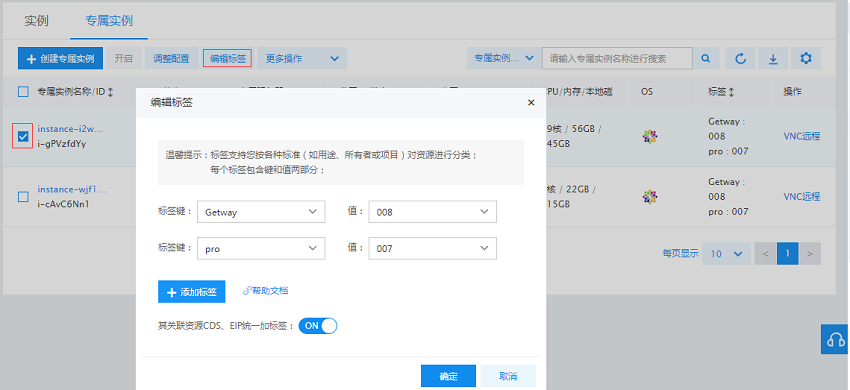Go to previous page arrow
Screen dimensions: 850x390
765,253
